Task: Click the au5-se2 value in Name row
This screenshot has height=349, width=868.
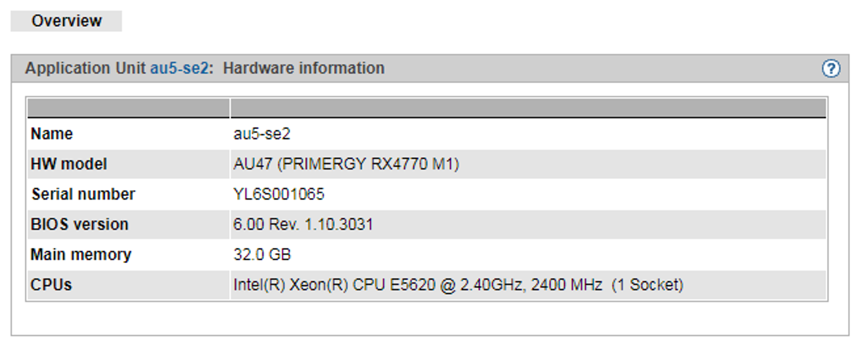Action: coord(262,134)
